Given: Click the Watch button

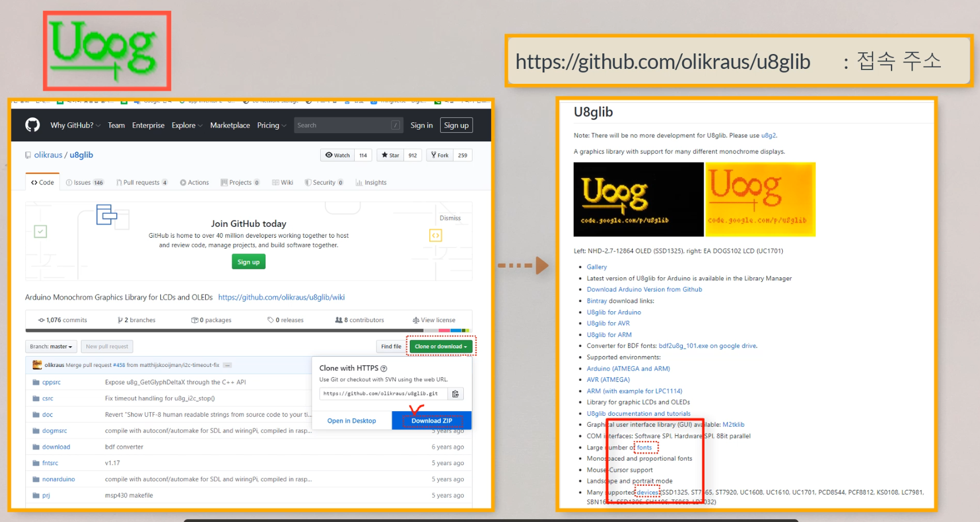Looking at the screenshot, I should (337, 155).
